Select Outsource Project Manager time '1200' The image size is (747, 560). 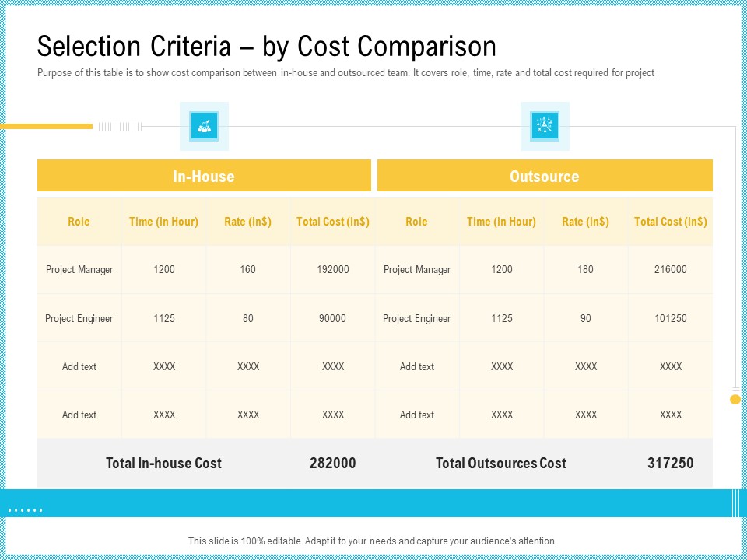(x=502, y=270)
